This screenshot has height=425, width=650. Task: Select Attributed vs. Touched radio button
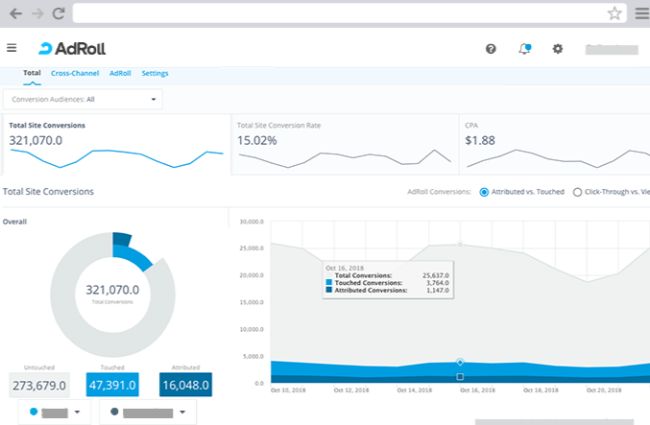point(484,191)
